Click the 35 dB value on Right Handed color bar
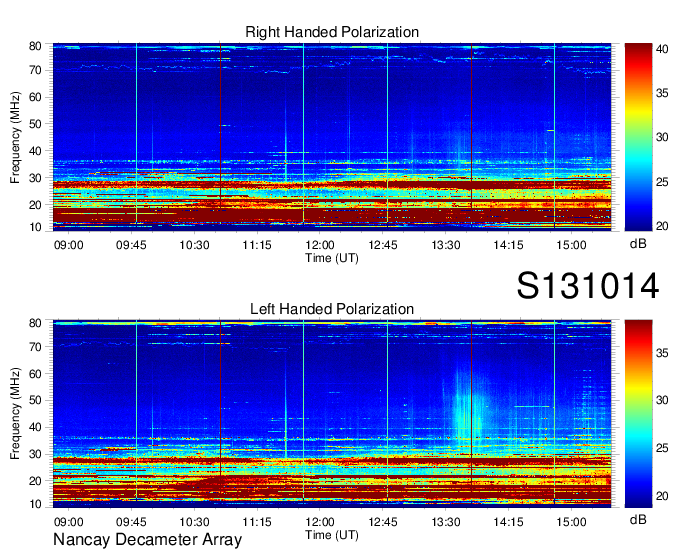This screenshot has height=552, width=680. click(662, 93)
